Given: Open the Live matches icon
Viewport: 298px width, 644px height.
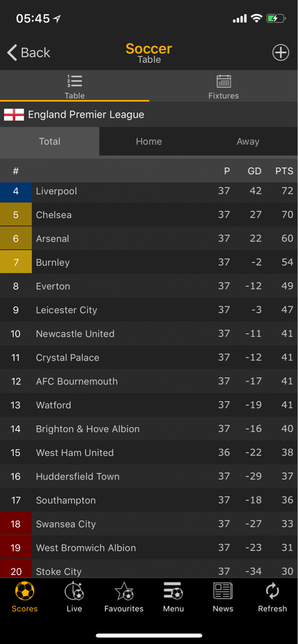Looking at the screenshot, I should point(74,591).
